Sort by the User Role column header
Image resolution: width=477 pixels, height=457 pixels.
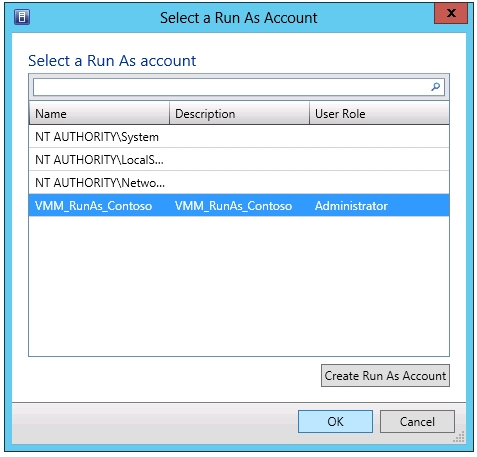tap(379, 114)
